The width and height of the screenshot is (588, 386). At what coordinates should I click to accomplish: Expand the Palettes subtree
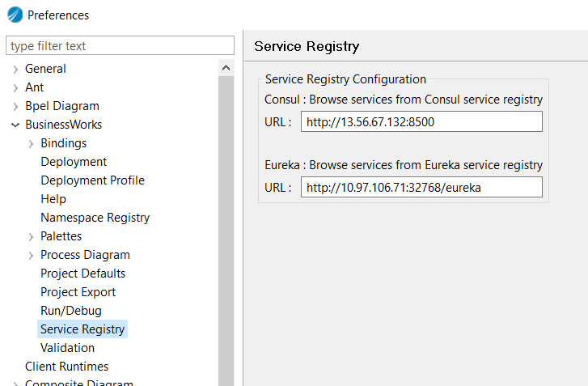tap(31, 237)
